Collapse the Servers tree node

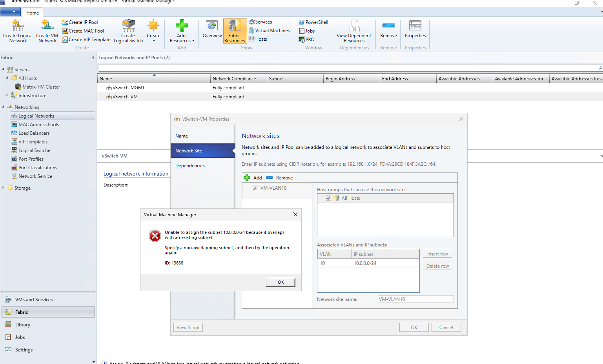3,69
